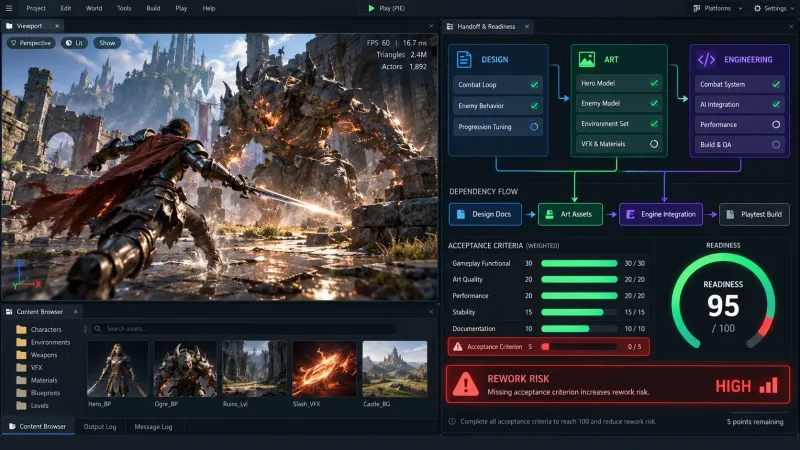The width and height of the screenshot is (800, 450).
Task: Toggle the VFX & Materials status circle
Action: (x=654, y=144)
